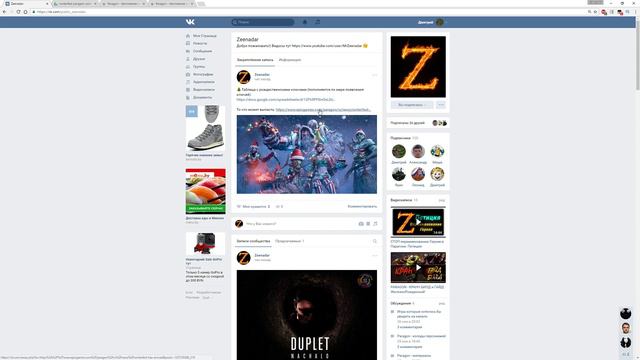This screenshot has width=640, height=360.
Task: Open the Вы подписаны subscription dropdown
Action: coord(412,105)
